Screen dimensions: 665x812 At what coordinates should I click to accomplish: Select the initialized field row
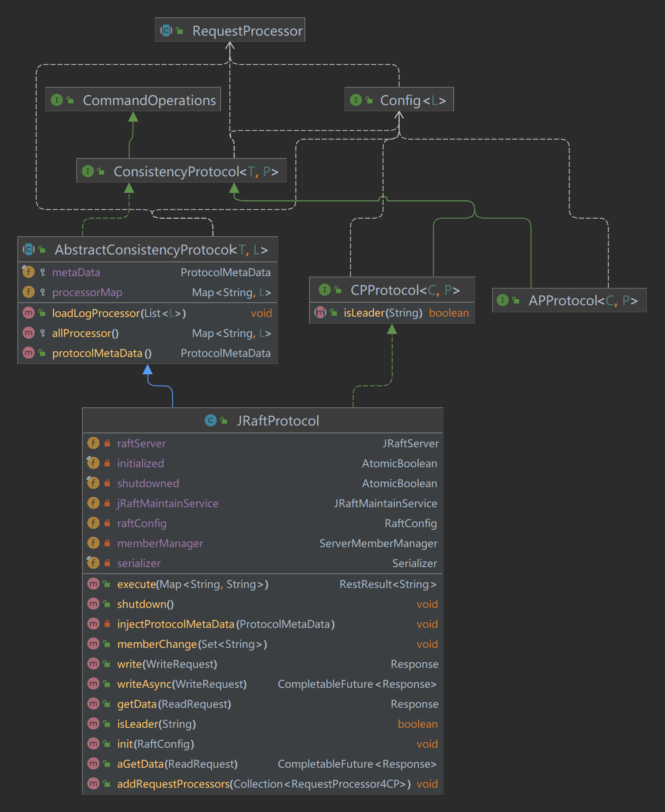[x=263, y=463]
